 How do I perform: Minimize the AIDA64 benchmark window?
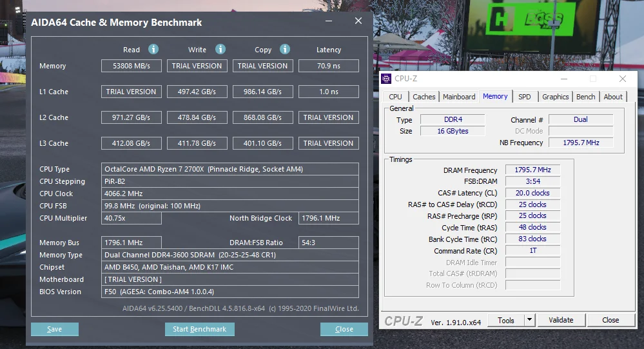tap(329, 21)
